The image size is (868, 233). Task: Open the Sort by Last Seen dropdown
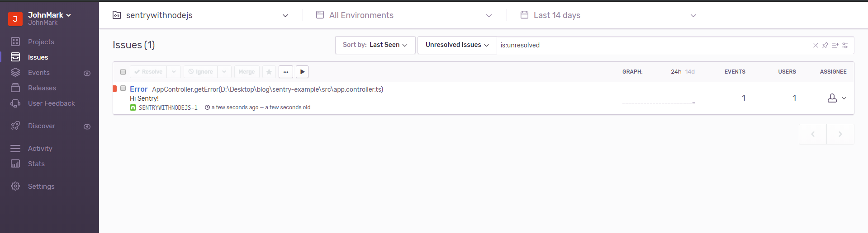coord(375,45)
